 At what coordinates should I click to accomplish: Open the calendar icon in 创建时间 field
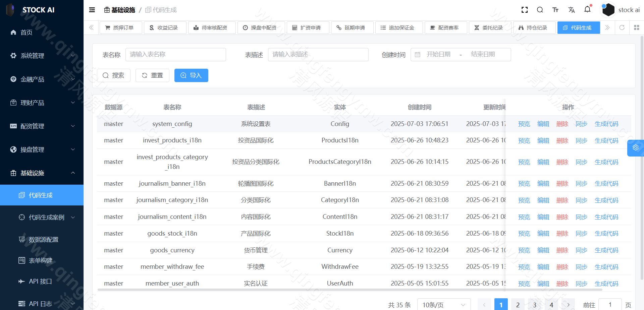point(417,54)
